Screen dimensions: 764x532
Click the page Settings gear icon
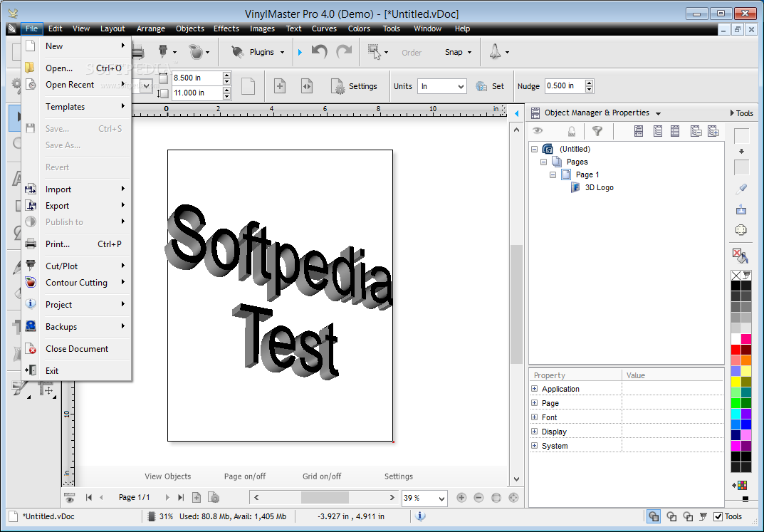[x=337, y=86]
